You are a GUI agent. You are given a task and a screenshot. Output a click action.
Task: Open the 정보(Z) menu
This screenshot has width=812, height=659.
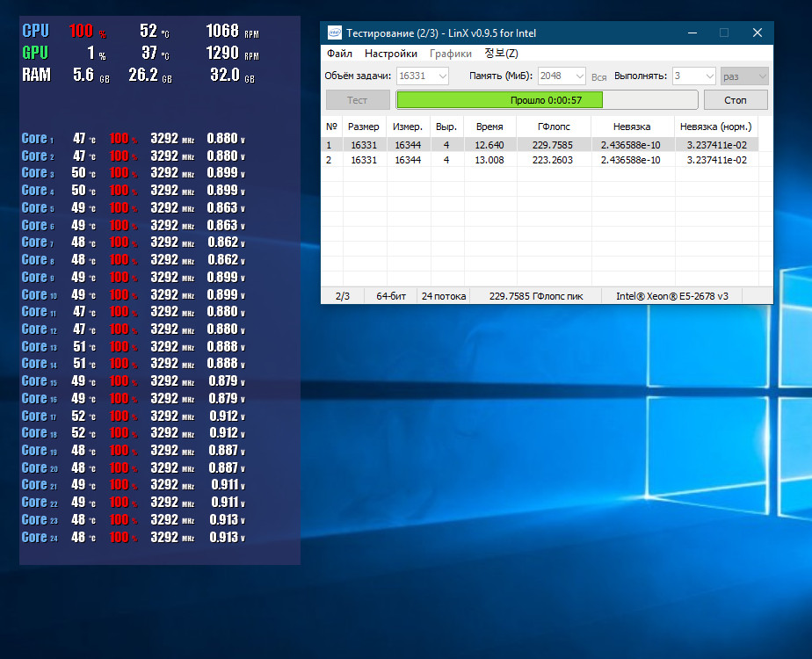pyautogui.click(x=501, y=54)
